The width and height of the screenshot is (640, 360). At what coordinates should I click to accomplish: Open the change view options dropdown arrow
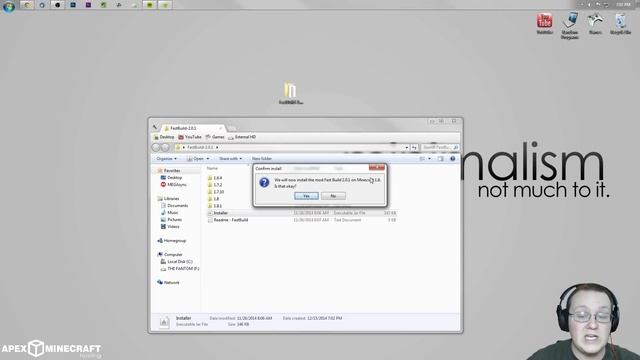coord(429,158)
